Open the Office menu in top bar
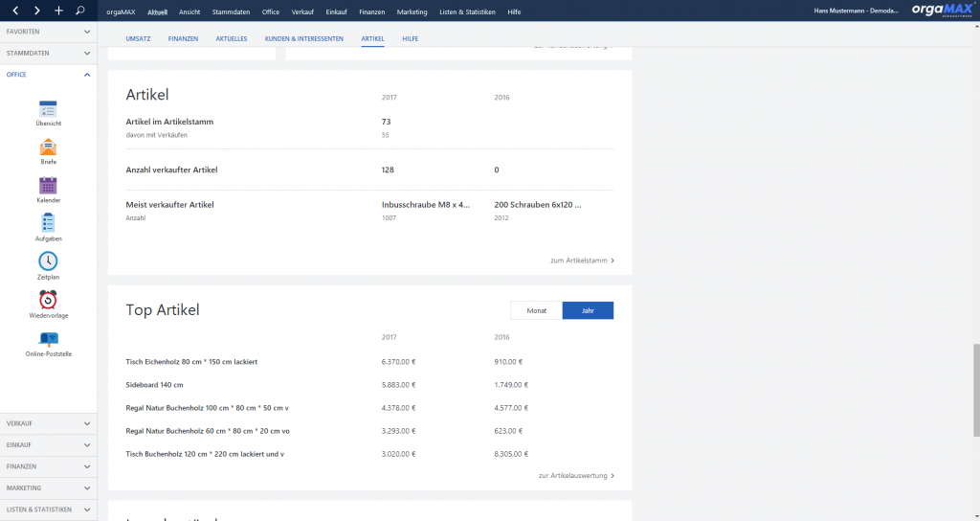Viewport: 980px width, 521px height. coord(271,11)
